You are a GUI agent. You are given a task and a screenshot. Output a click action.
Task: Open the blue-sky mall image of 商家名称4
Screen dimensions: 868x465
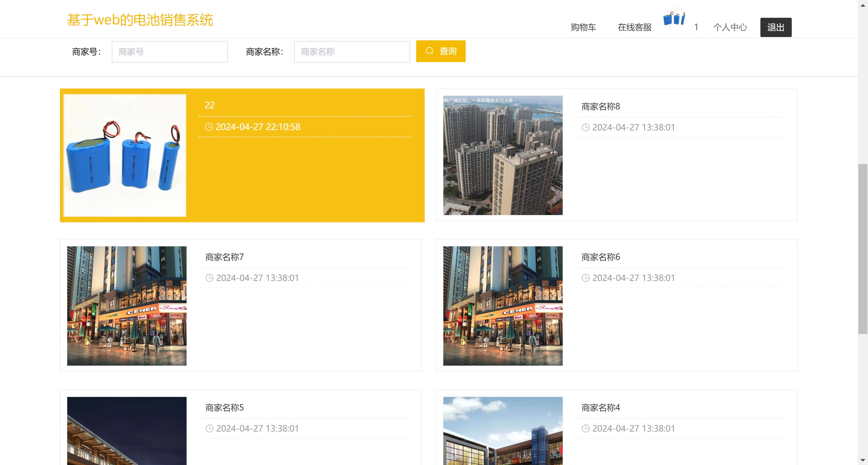(503, 431)
